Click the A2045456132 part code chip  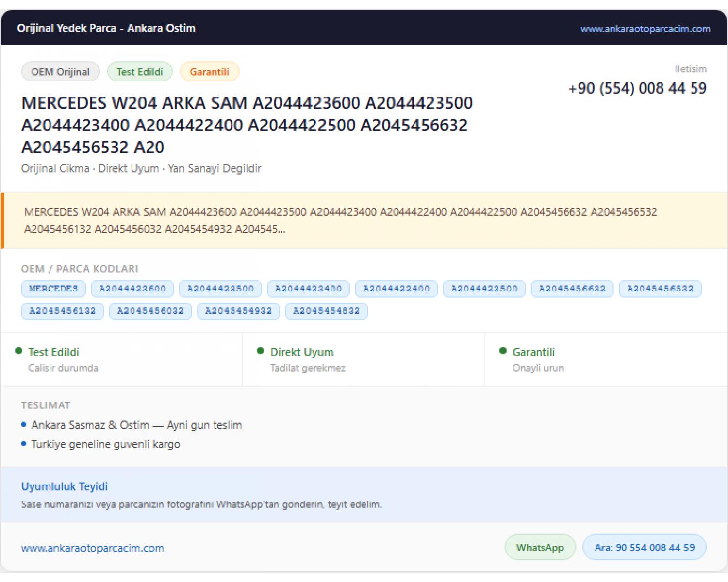(63, 311)
